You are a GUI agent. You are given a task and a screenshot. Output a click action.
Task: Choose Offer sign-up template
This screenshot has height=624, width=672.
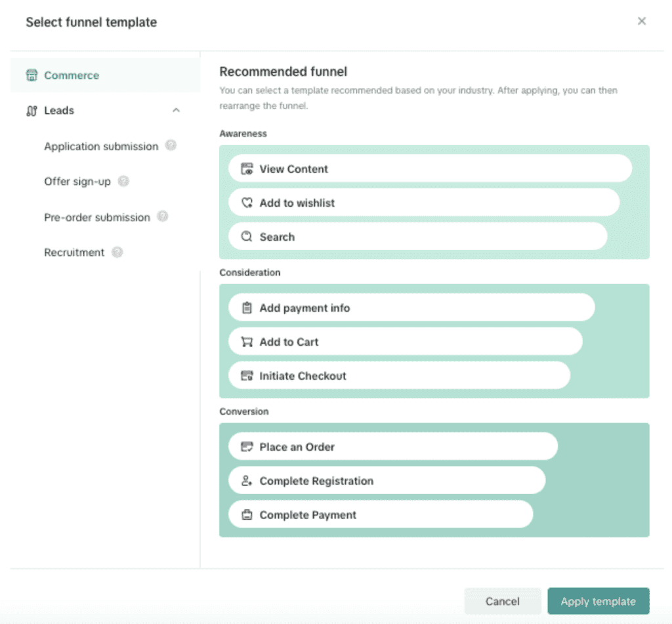(x=77, y=182)
